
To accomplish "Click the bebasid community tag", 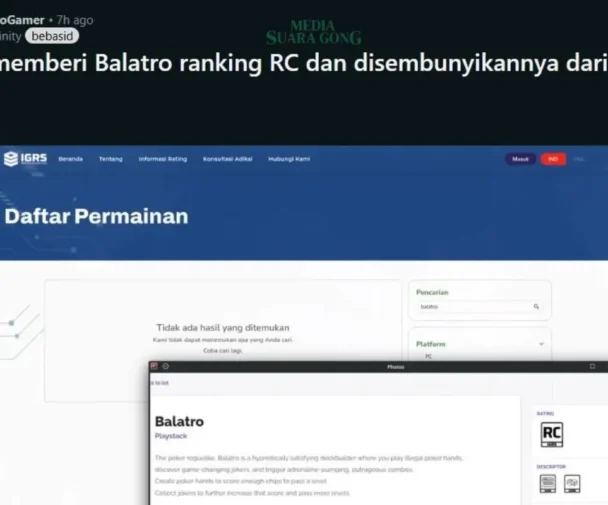I will coord(52,36).
